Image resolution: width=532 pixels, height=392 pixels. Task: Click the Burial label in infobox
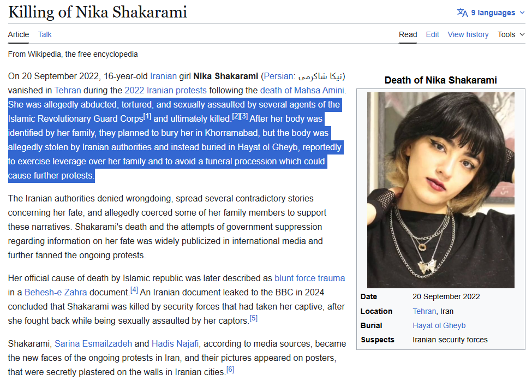tap(371, 325)
